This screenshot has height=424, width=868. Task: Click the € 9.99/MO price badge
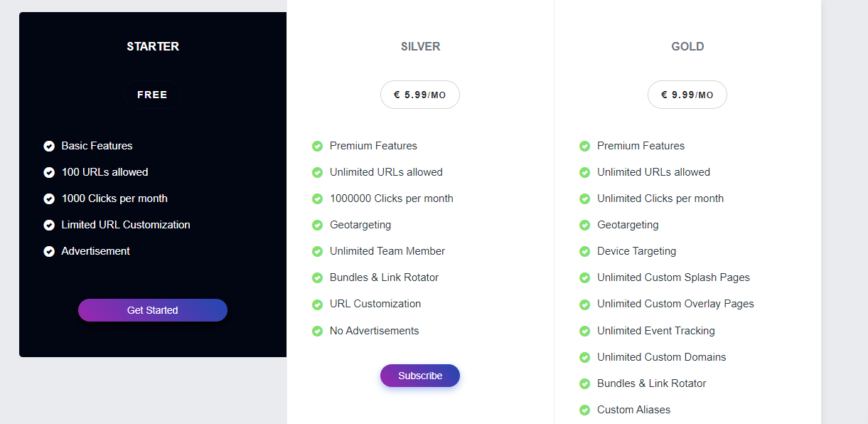(687, 95)
